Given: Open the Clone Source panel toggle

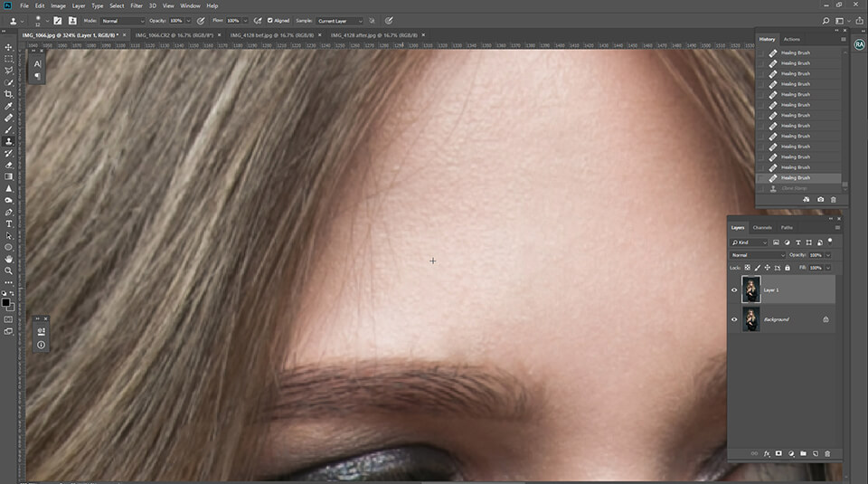Looking at the screenshot, I should [x=72, y=21].
